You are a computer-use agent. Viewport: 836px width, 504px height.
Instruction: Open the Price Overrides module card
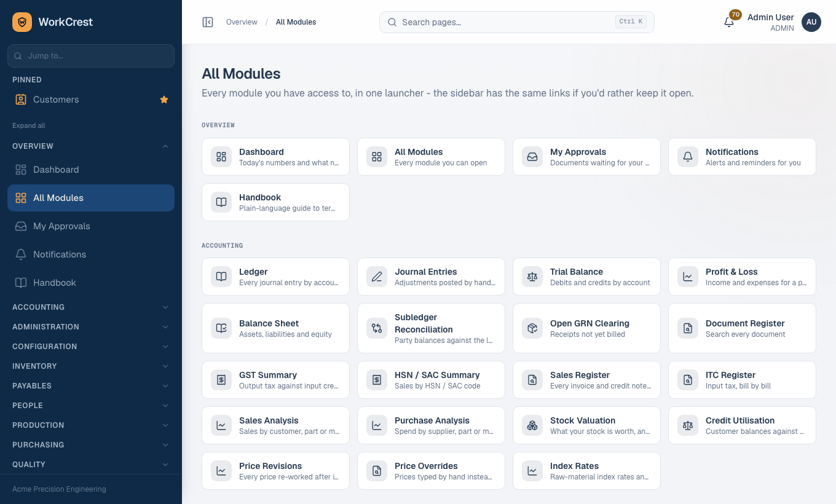(431, 471)
